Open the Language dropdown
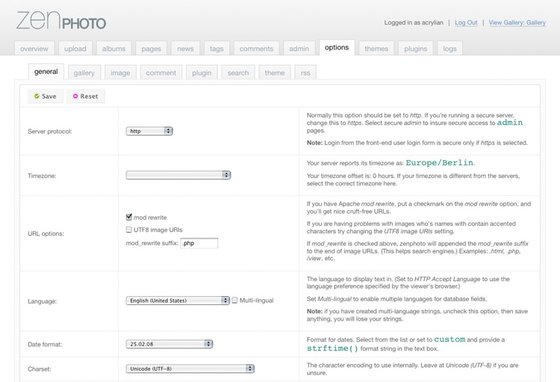The image size is (560, 382). [178, 300]
